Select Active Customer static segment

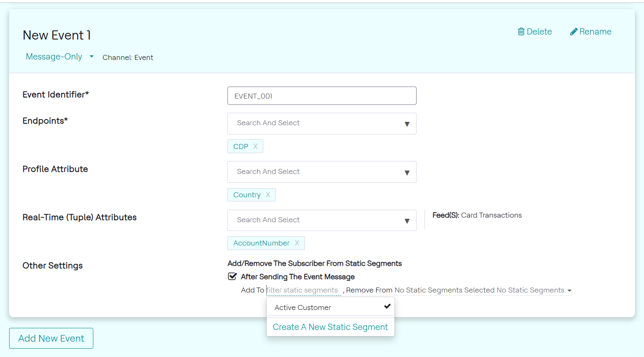point(303,307)
